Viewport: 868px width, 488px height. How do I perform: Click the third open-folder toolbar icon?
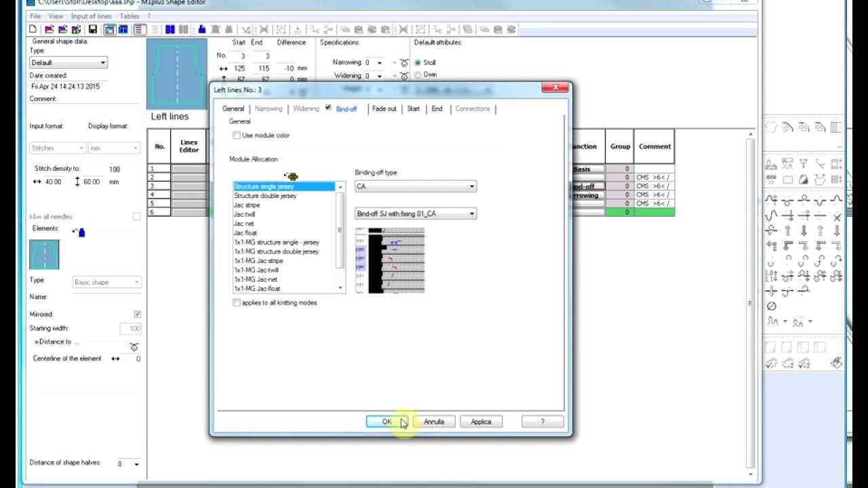(x=76, y=29)
